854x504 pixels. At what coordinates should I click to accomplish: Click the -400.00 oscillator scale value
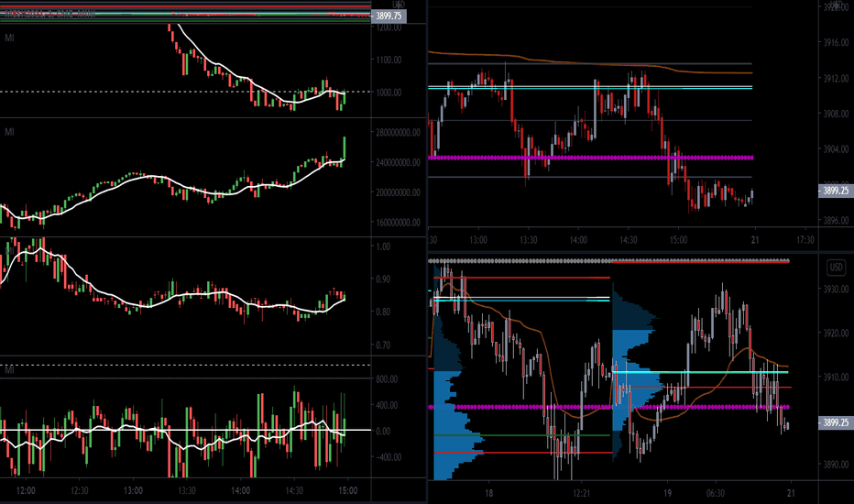(x=386, y=457)
